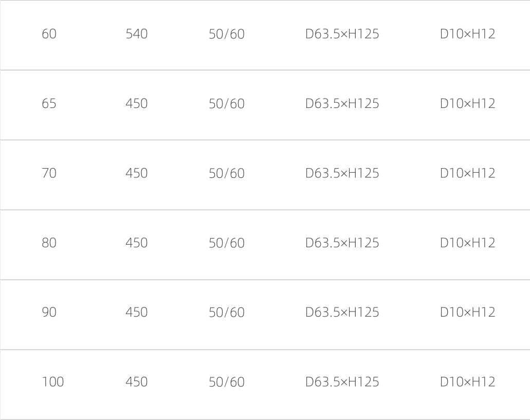The height and width of the screenshot is (420, 530).
Task: Select the first-column cell reading 70
Action: coord(49,174)
